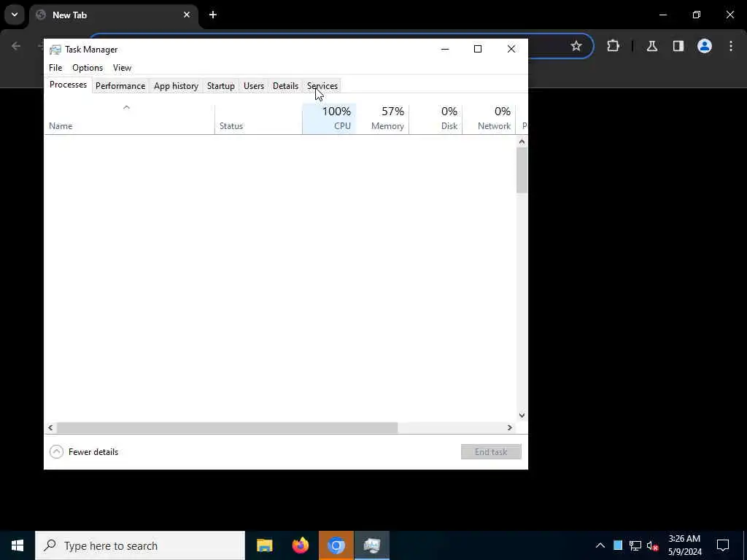Click the Task Manager taskbar icon
747x560 pixels.
pyautogui.click(x=371, y=545)
